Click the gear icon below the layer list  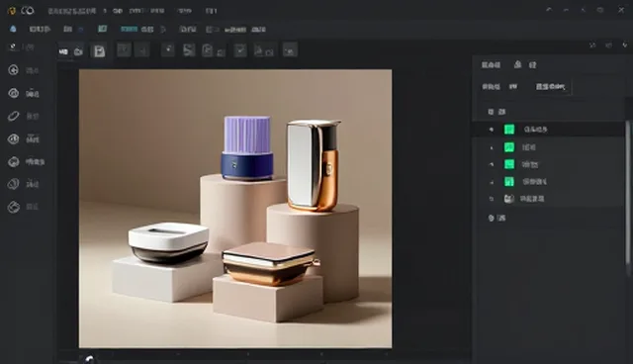click(491, 218)
